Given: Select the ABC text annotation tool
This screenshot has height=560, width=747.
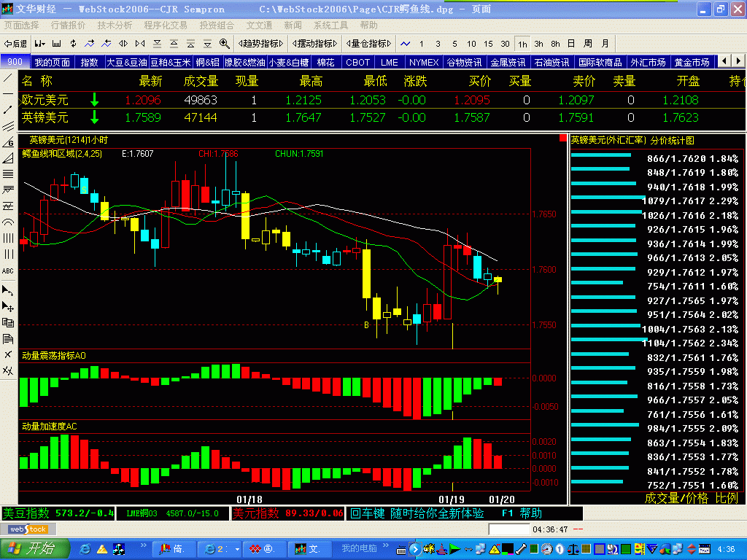Looking at the screenshot, I should (8, 271).
